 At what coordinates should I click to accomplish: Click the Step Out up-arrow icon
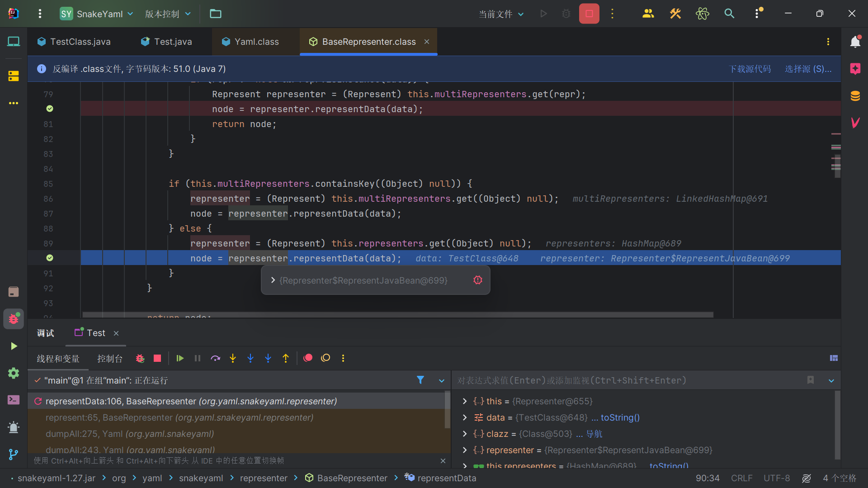tap(286, 358)
